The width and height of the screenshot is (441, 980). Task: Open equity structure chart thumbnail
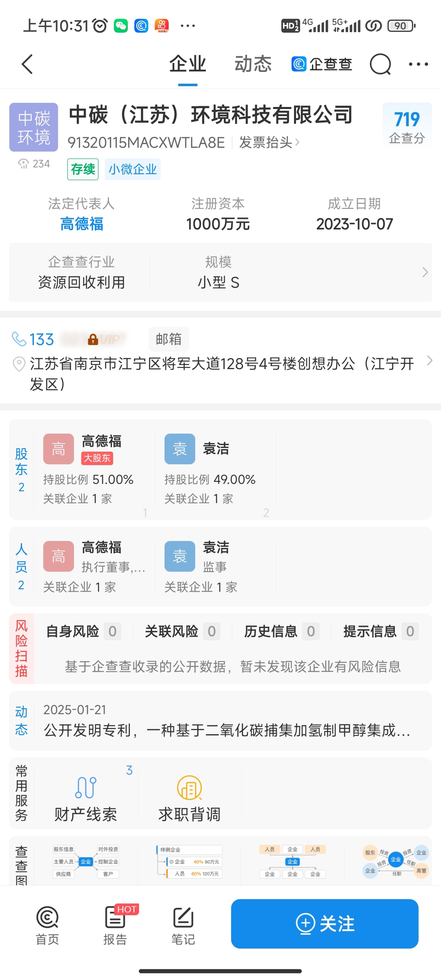189,862
